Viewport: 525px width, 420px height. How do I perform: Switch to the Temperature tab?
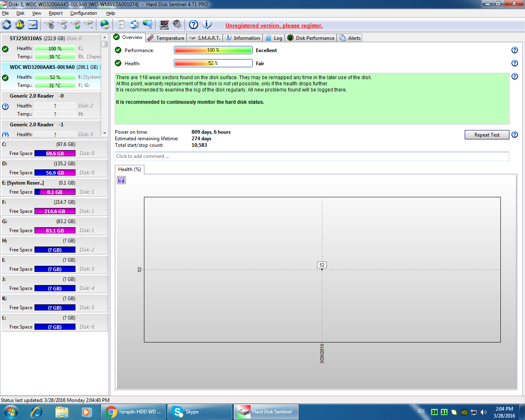(x=166, y=38)
